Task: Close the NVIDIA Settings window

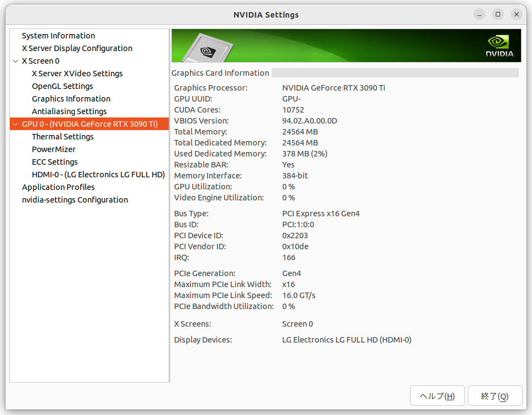Action: pos(517,14)
